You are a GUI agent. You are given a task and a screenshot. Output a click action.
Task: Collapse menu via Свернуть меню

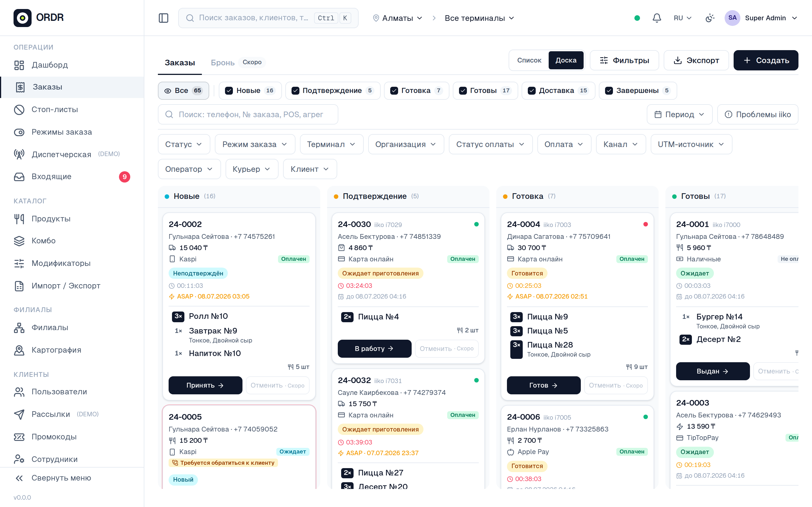61,478
